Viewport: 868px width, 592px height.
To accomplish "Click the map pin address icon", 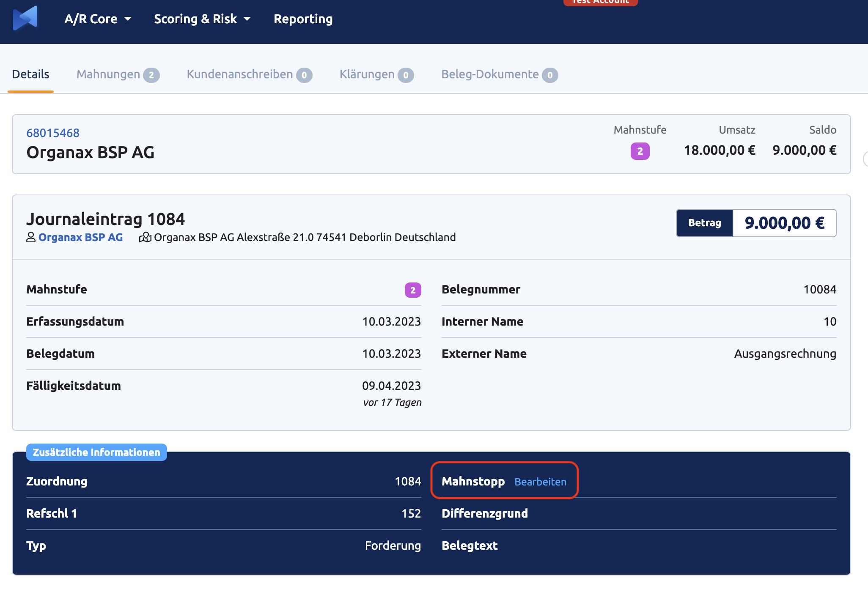I will 145,237.
